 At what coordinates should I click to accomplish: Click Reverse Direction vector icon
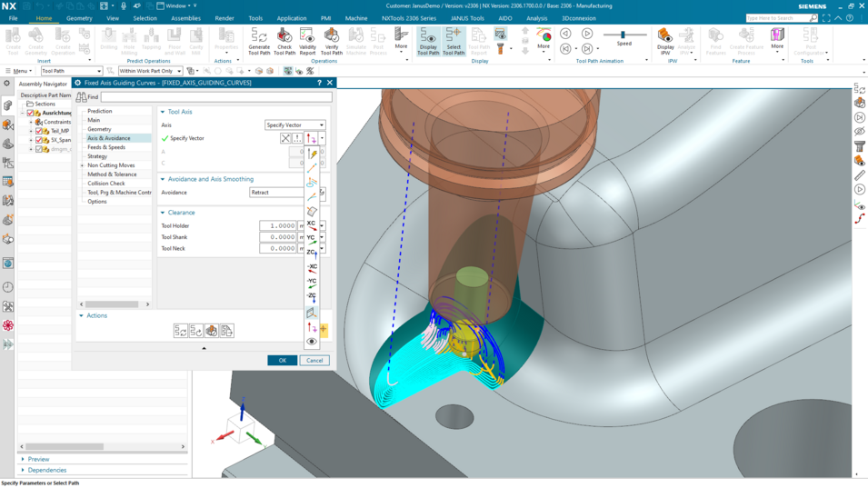(285, 138)
